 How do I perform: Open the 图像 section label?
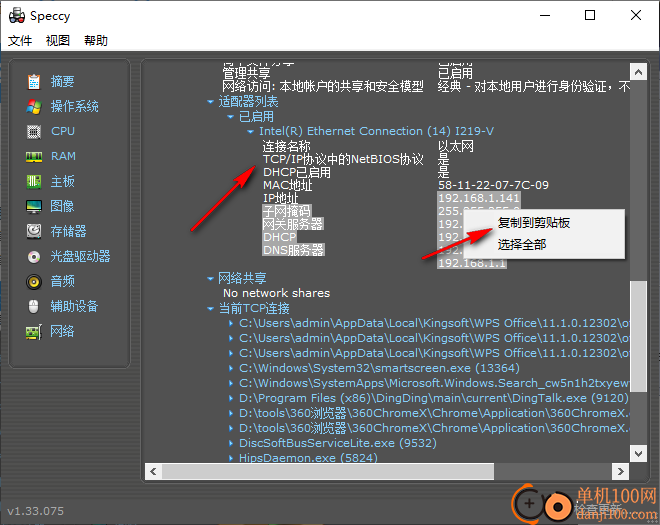[x=62, y=206]
